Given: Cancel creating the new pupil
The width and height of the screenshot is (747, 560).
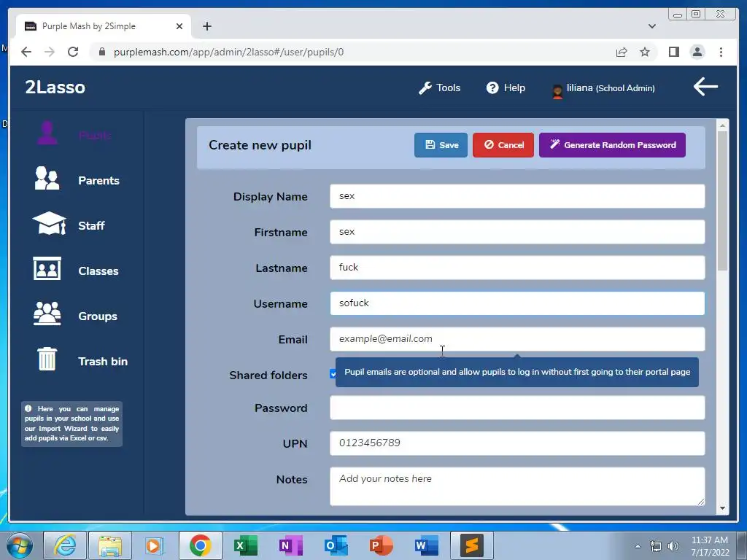Looking at the screenshot, I should pos(503,145).
